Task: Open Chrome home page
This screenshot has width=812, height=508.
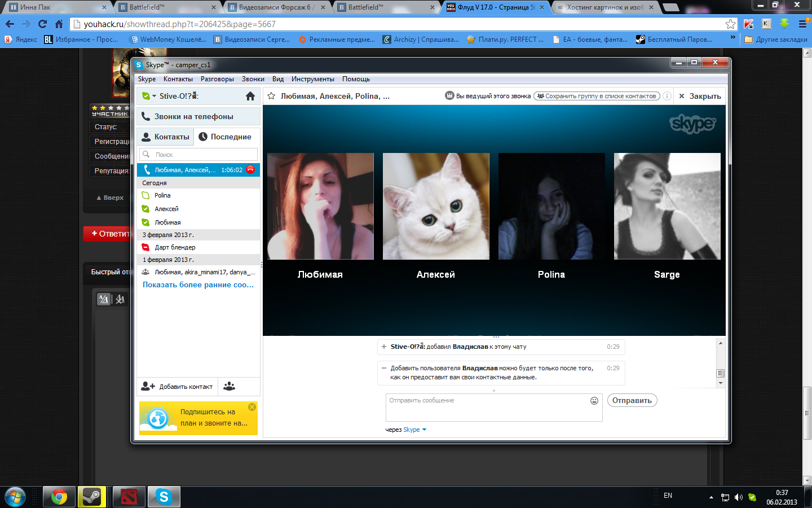Action: click(59, 24)
